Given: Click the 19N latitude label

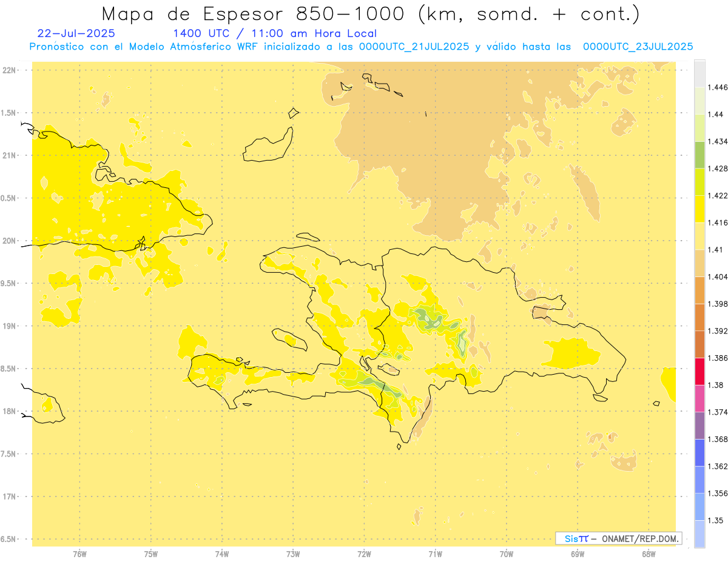Looking at the screenshot, I should [9, 326].
